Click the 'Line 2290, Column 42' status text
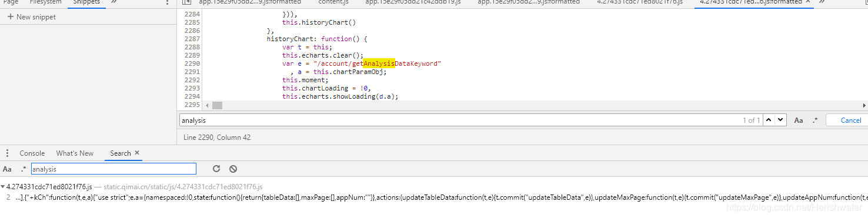Image resolution: width=868 pixels, height=218 pixels. pos(217,137)
